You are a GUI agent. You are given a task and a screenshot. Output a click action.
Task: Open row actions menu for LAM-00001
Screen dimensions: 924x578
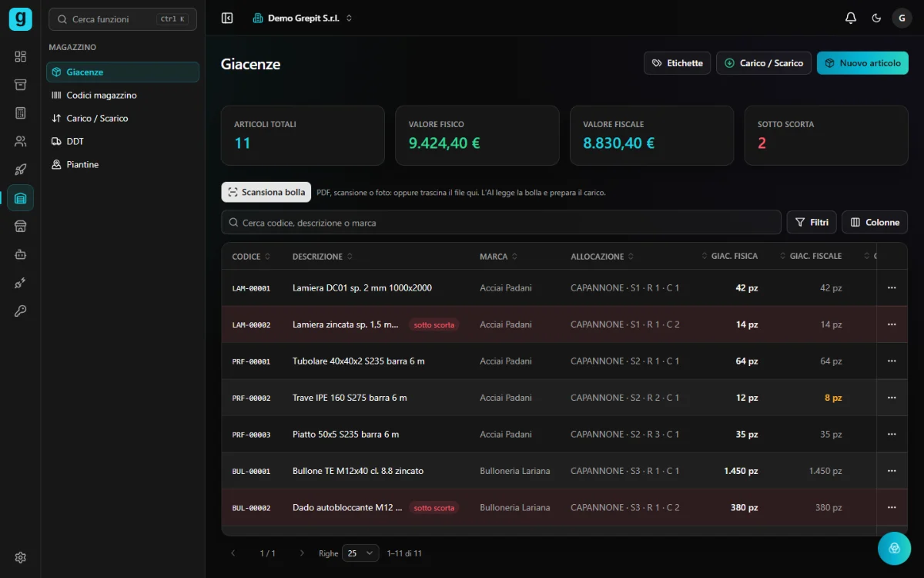click(892, 287)
